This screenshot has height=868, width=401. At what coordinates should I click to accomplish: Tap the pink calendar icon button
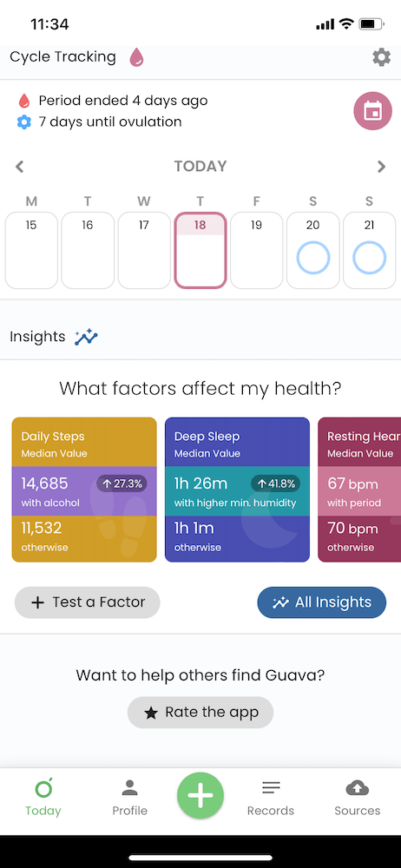coord(372,111)
